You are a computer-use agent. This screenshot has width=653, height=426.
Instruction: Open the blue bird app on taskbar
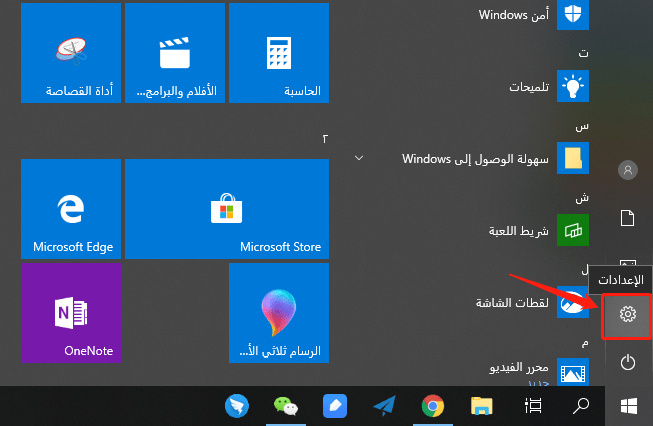click(237, 406)
